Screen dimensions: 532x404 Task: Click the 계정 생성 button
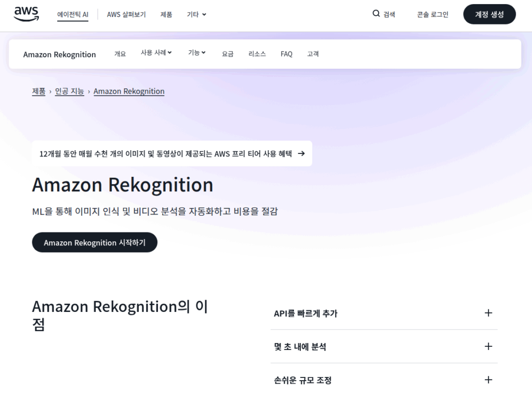pos(489,14)
